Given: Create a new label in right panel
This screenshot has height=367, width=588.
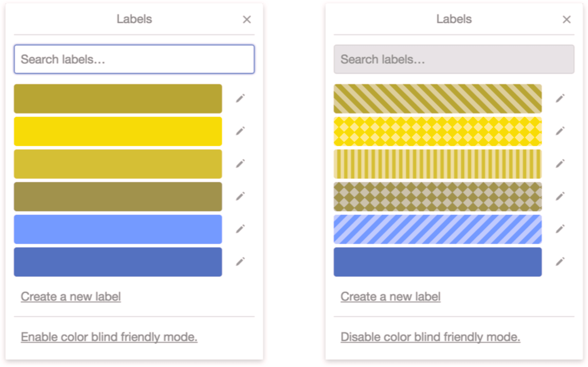Looking at the screenshot, I should [390, 297].
